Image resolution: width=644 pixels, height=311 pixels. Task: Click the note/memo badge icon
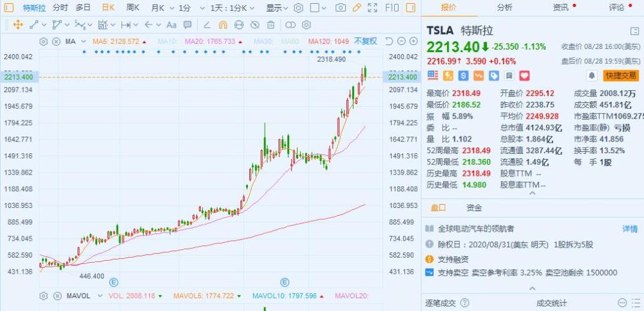pos(509,75)
